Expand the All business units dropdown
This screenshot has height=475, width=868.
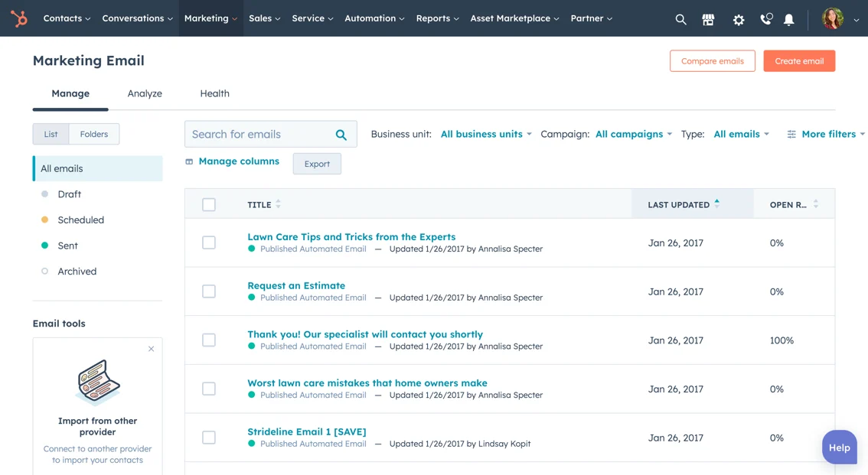pos(486,134)
